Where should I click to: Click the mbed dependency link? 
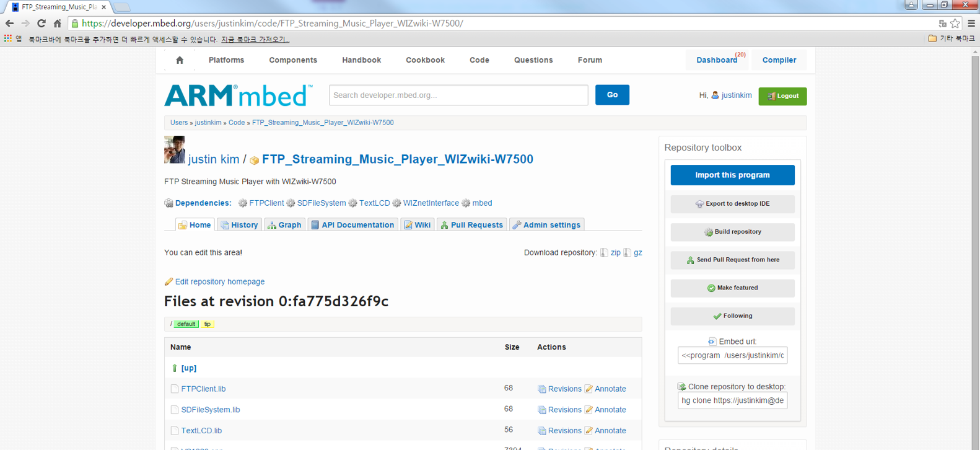482,203
